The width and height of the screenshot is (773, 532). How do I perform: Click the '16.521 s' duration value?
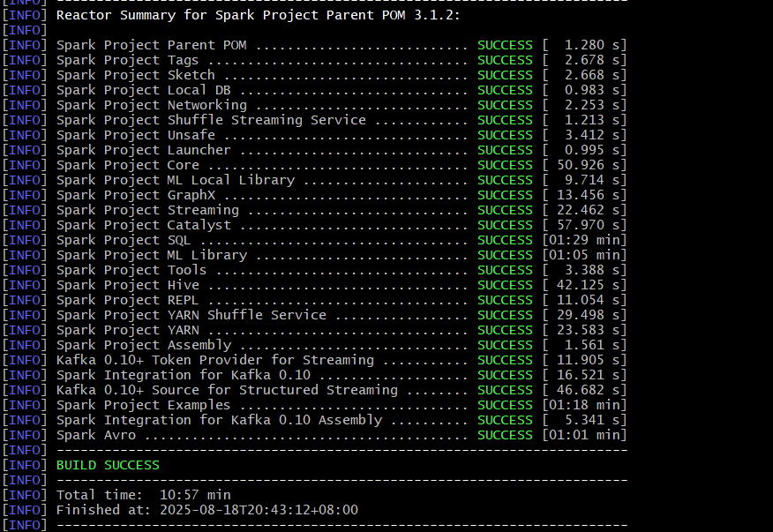pyautogui.click(x=588, y=375)
